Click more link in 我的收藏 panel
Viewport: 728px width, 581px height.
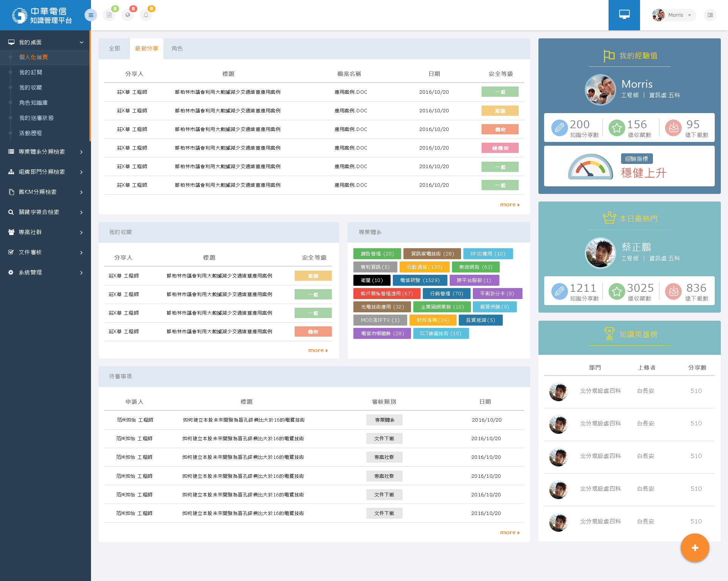[318, 350]
